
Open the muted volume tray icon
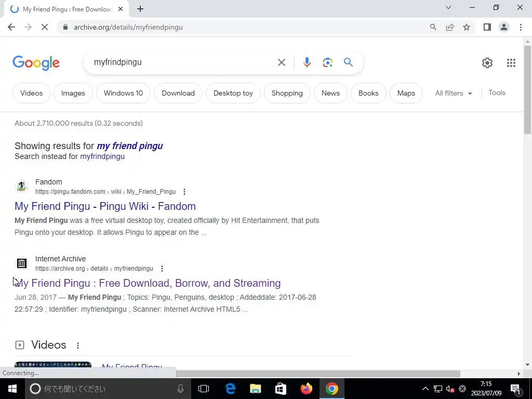[450, 389]
